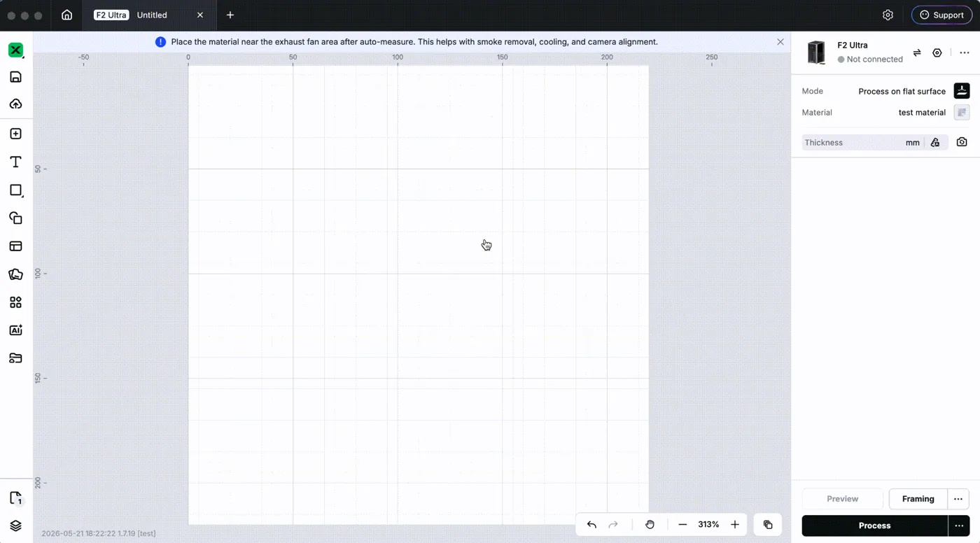This screenshot has height=543, width=980.
Task: Open the processing mode selector icon
Action: 962,91
